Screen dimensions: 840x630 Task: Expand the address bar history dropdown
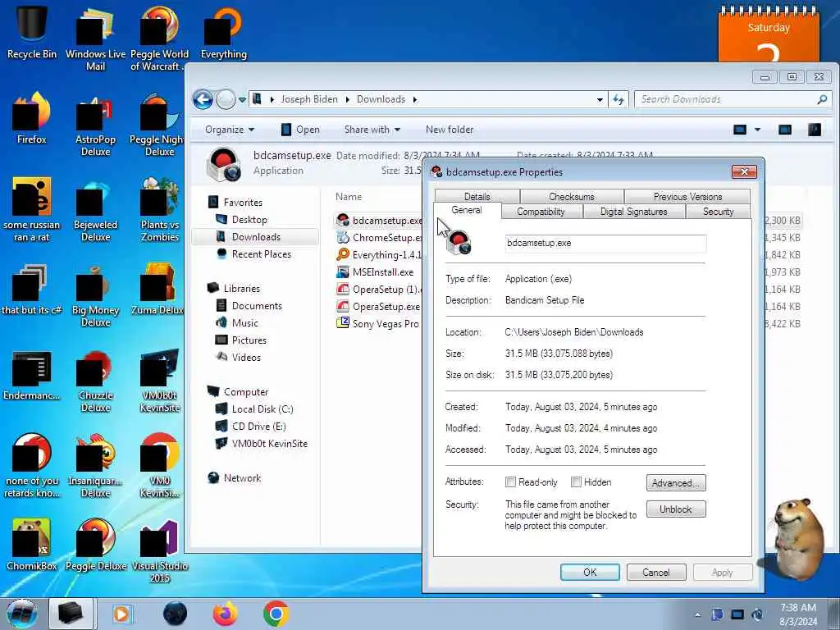pos(600,99)
